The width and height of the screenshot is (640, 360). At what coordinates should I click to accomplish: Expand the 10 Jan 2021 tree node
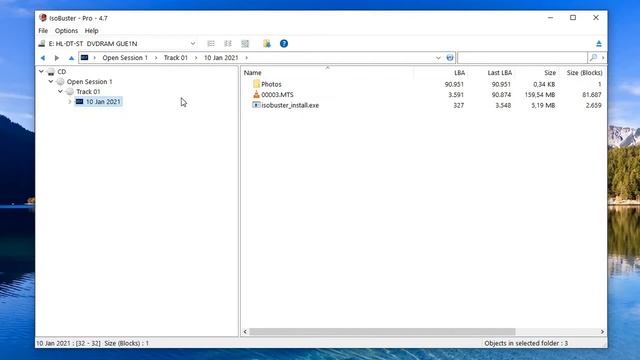point(69,102)
